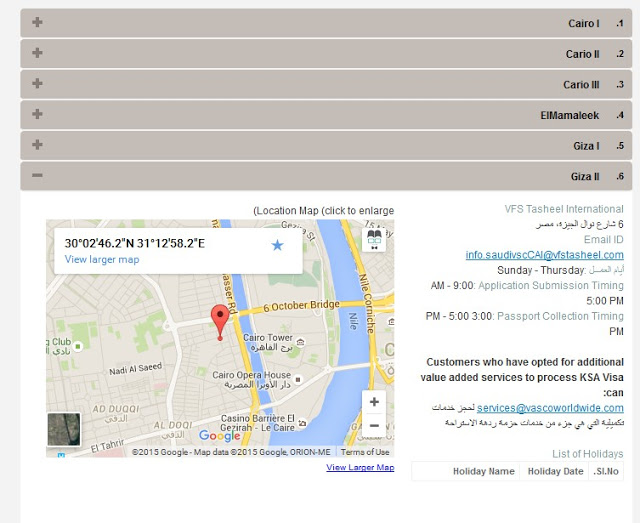Collapse the Giza II section minus icon
This screenshot has height=523, width=640.
(37, 175)
